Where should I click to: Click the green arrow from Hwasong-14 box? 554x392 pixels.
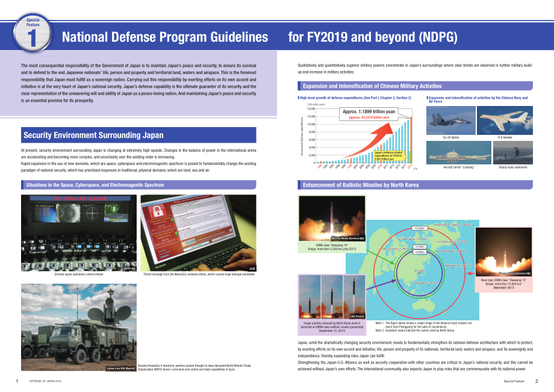(381, 258)
